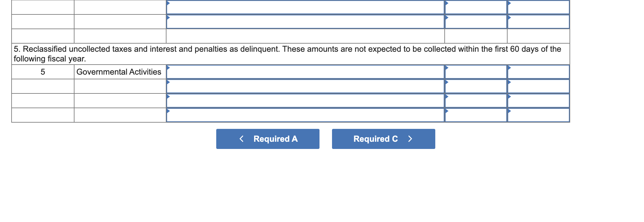The width and height of the screenshot is (644, 222).
Task: Click the blue triangle in the bottom row's debit cell
Action: click(446, 111)
